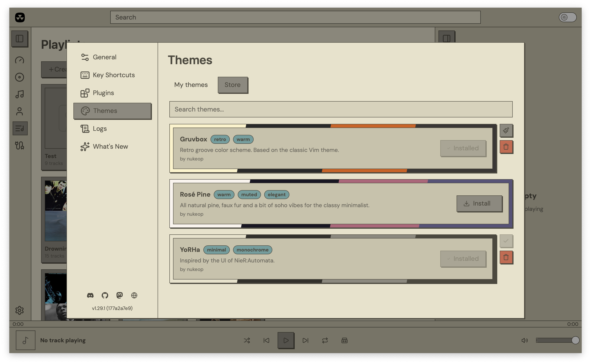Open the dashboard gauge icon in sidebar
The height and width of the screenshot is (364, 591).
pyautogui.click(x=20, y=60)
